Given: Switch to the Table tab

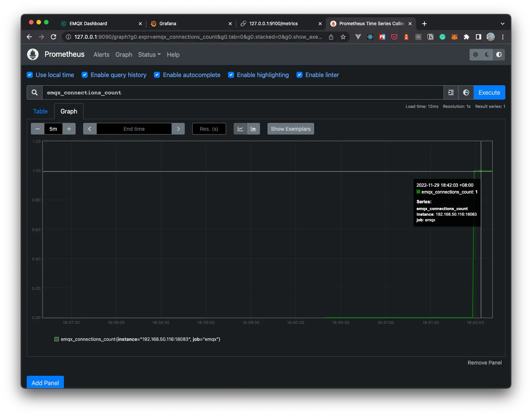Looking at the screenshot, I should [40, 111].
